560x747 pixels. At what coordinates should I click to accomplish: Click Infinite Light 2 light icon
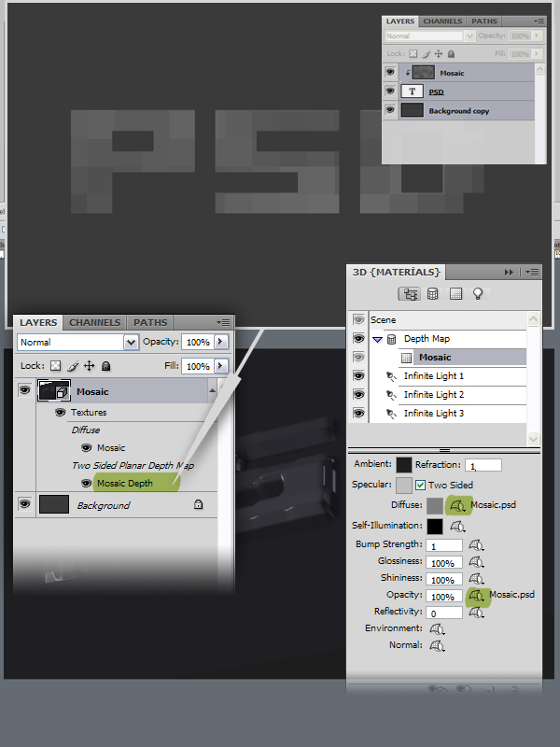point(391,395)
